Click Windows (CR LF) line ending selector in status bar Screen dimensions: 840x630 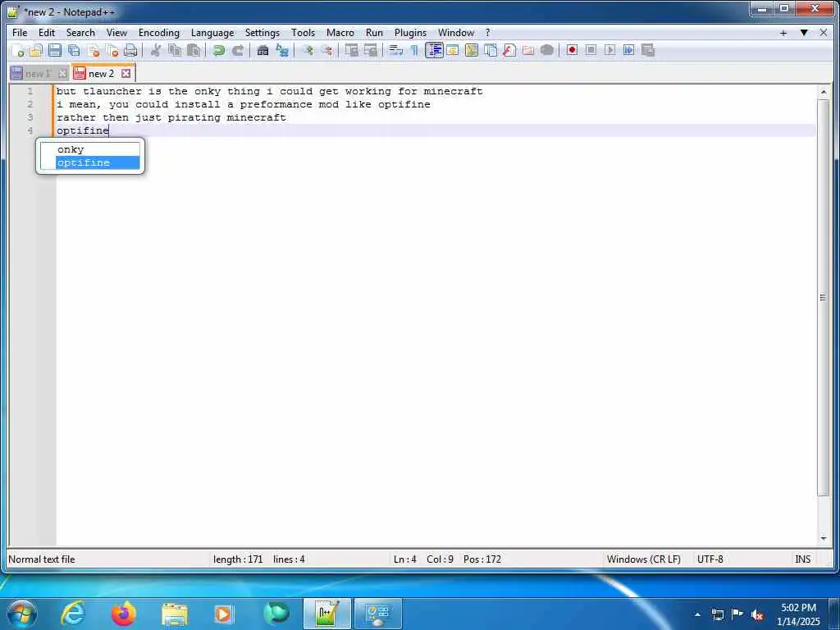click(643, 559)
